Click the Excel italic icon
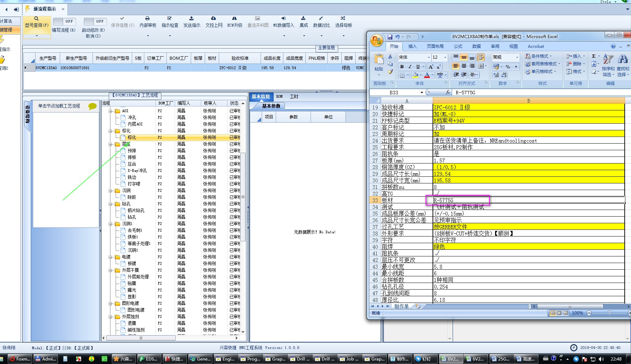Viewport: 631px width, 364px height. pos(410,67)
